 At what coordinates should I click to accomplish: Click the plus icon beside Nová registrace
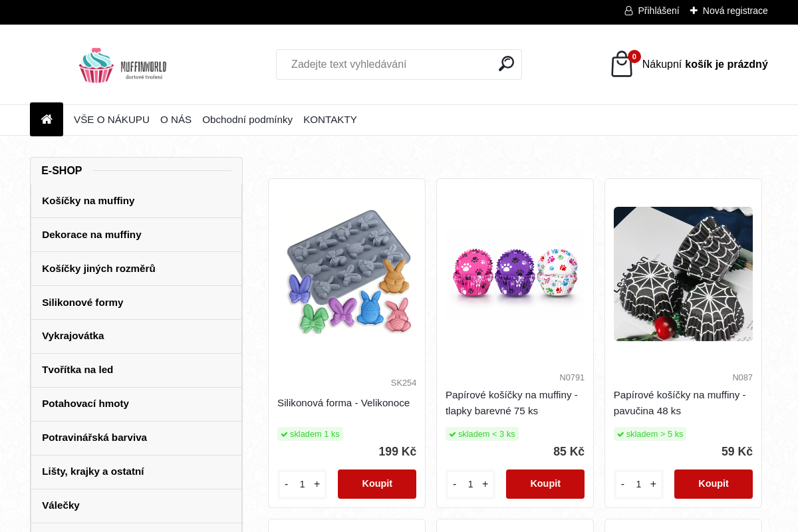tap(694, 11)
